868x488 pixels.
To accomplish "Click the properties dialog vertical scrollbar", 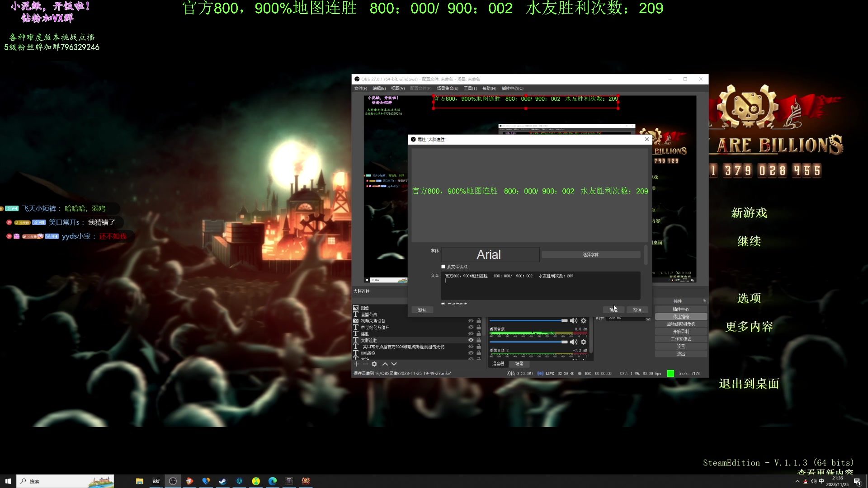I will 646,255.
